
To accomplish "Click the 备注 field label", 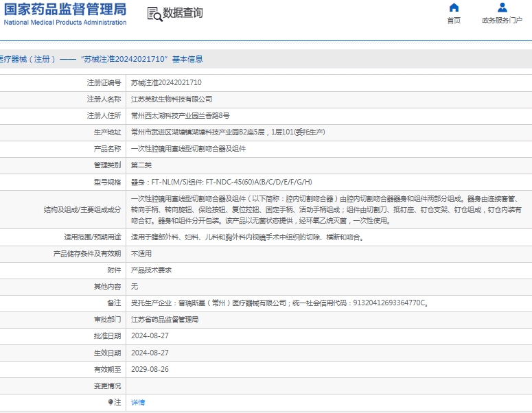I will [114, 303].
